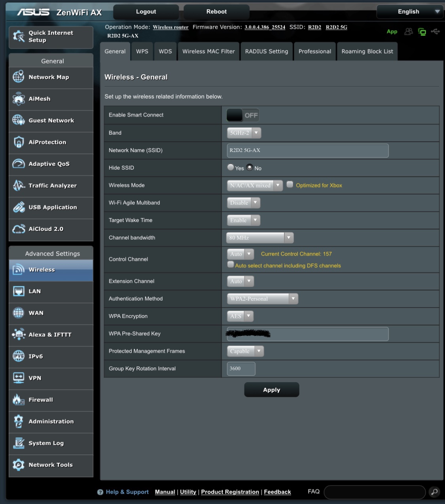Click the Logout button
This screenshot has width=445, height=504.
point(146,12)
